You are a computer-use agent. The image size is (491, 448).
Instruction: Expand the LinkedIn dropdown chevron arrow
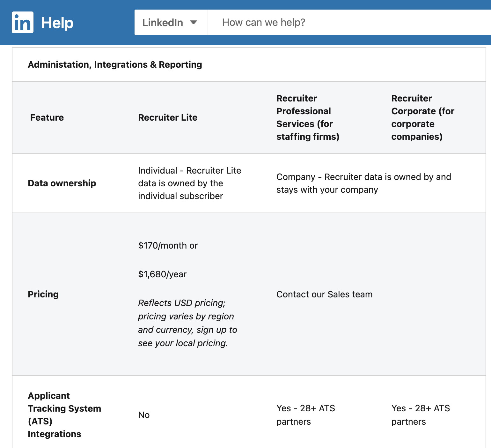pyautogui.click(x=193, y=22)
